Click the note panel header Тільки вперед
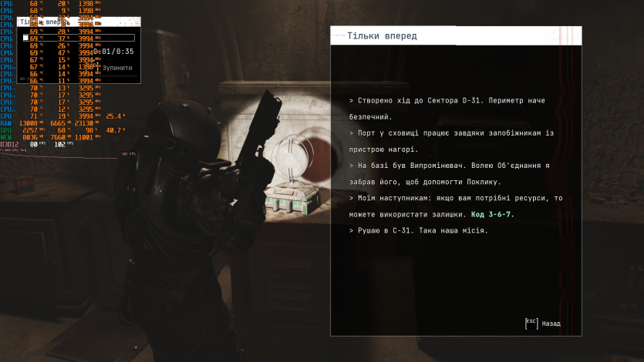 tap(383, 35)
